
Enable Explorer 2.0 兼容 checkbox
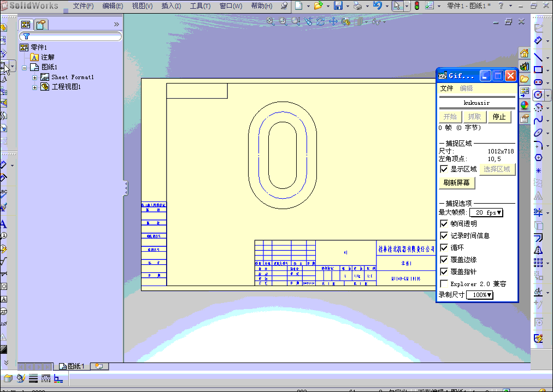[x=444, y=284]
